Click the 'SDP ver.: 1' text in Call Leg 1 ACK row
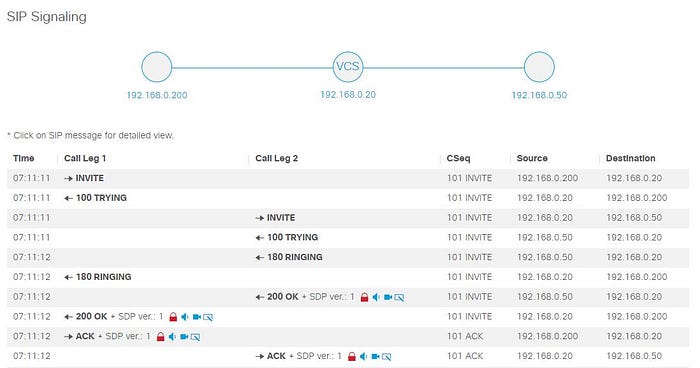 [128, 336]
